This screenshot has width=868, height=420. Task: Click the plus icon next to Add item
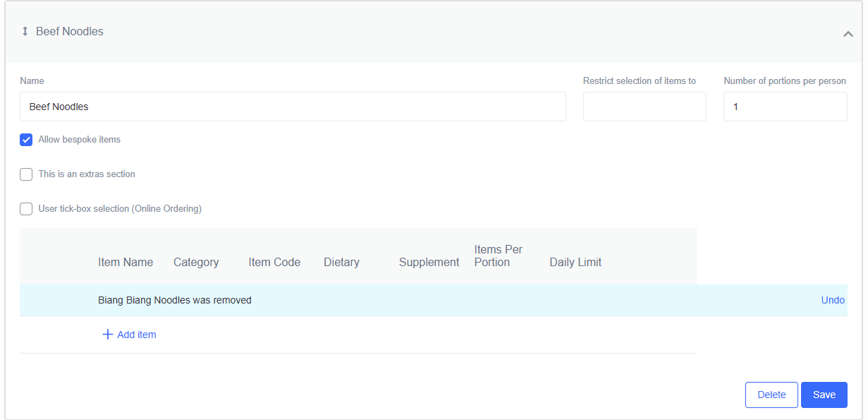108,335
